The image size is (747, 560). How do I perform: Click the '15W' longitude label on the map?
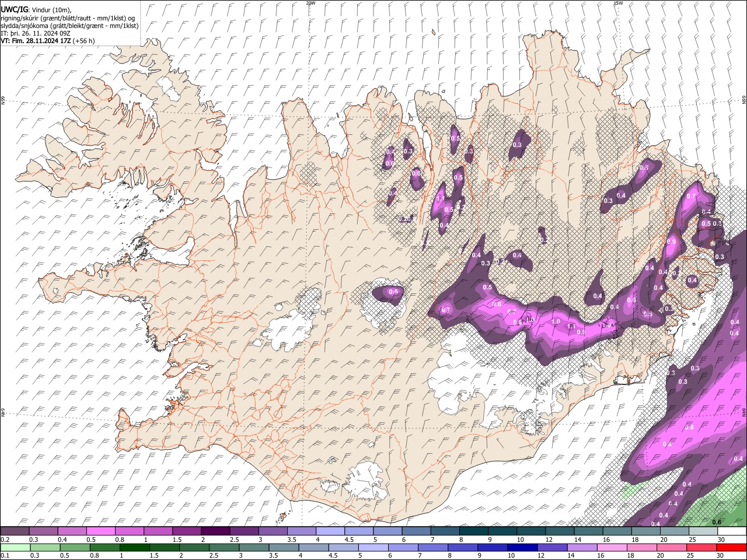(618, 3)
